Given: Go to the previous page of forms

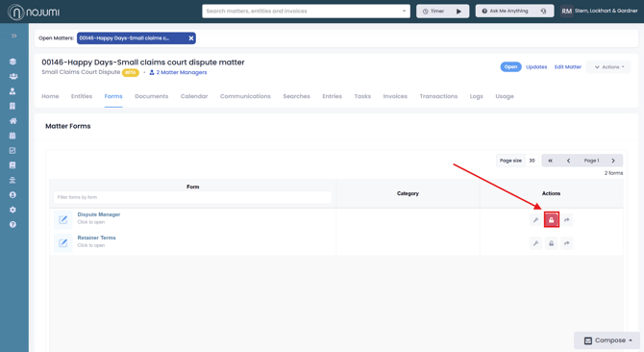Looking at the screenshot, I should (568, 161).
